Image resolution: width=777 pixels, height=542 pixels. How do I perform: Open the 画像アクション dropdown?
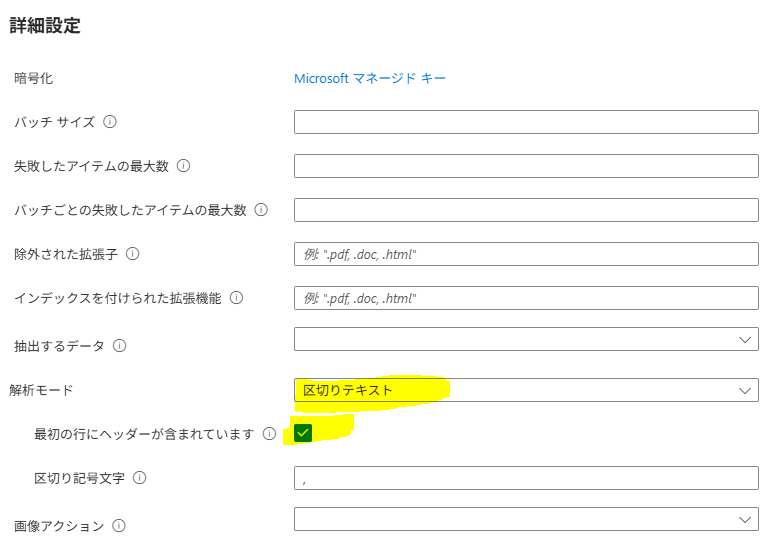[526, 519]
